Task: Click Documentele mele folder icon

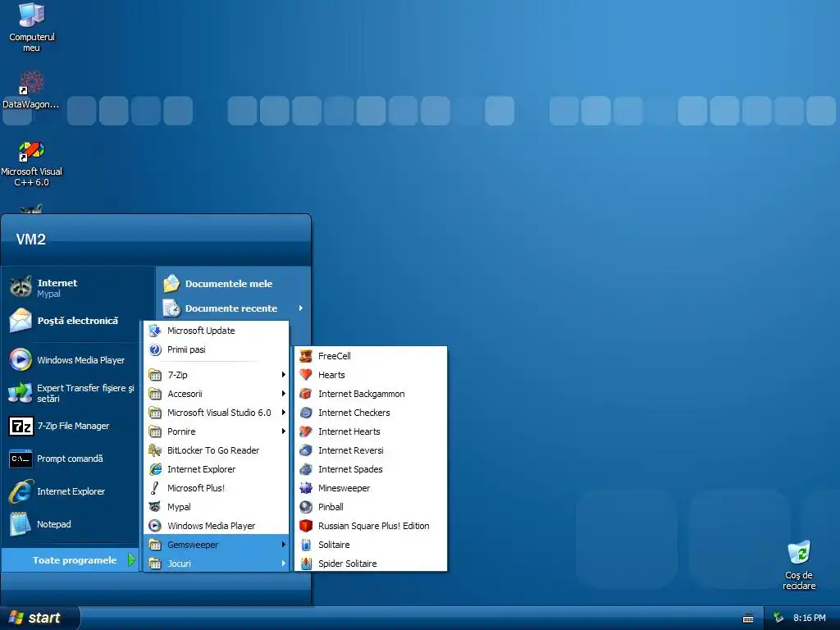Action: [x=171, y=283]
